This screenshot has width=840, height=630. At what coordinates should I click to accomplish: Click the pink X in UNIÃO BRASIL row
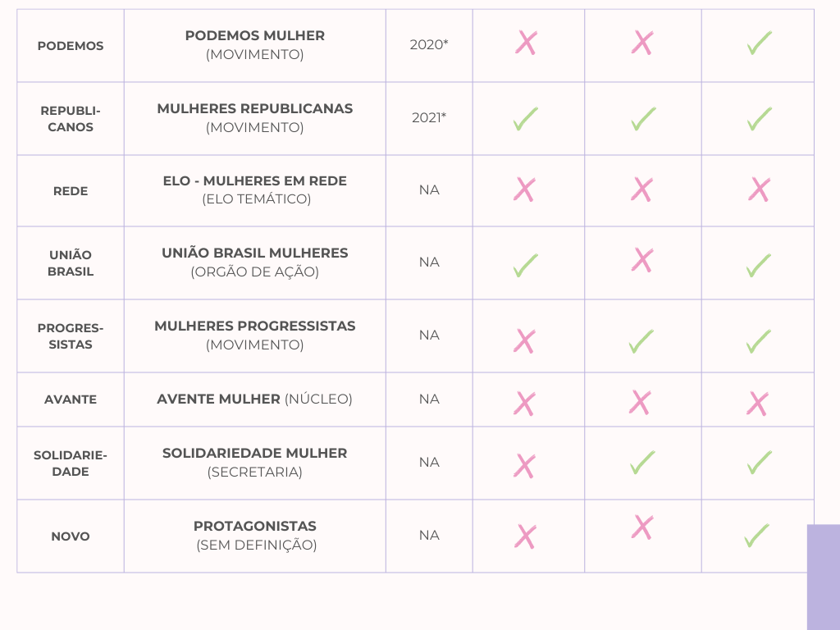click(642, 261)
